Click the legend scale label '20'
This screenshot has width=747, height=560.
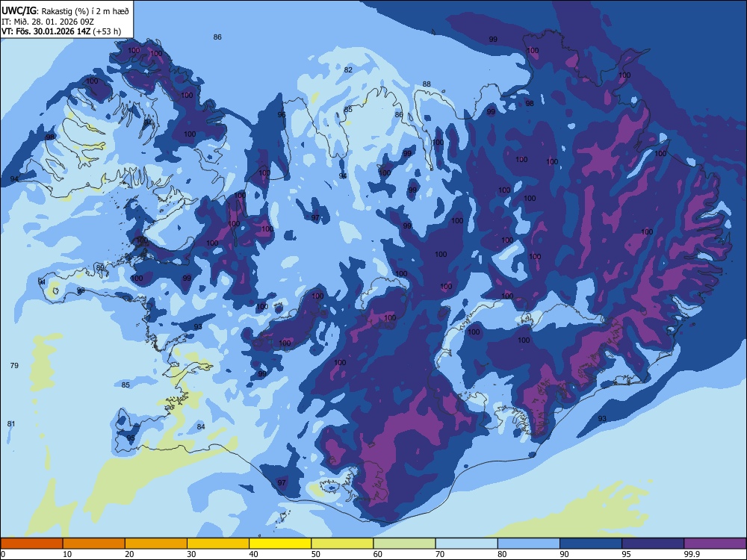pyautogui.click(x=129, y=554)
